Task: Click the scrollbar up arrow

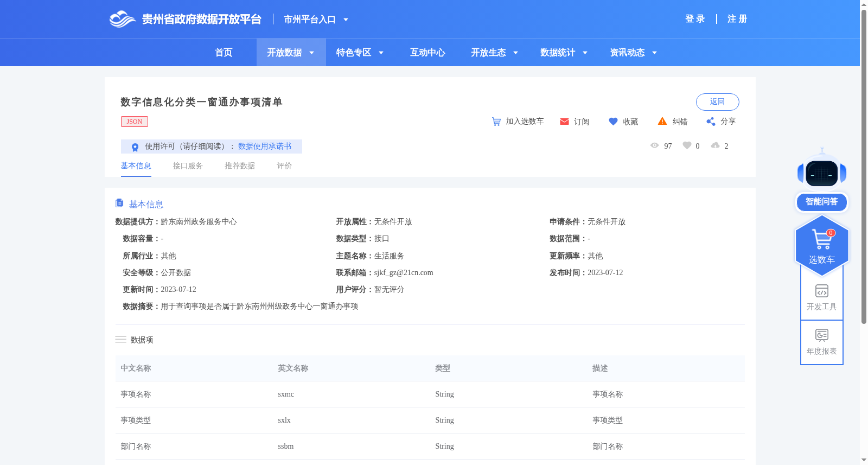Action: (864, 4)
